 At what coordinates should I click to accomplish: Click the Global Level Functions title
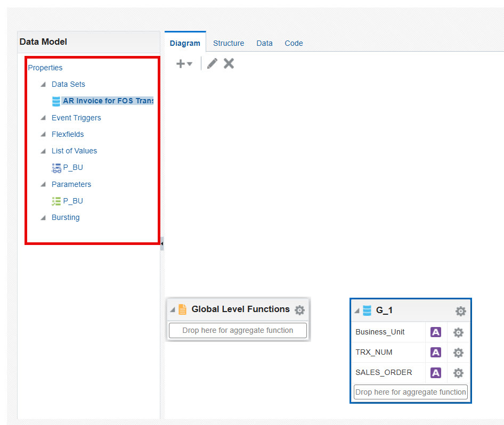240,309
